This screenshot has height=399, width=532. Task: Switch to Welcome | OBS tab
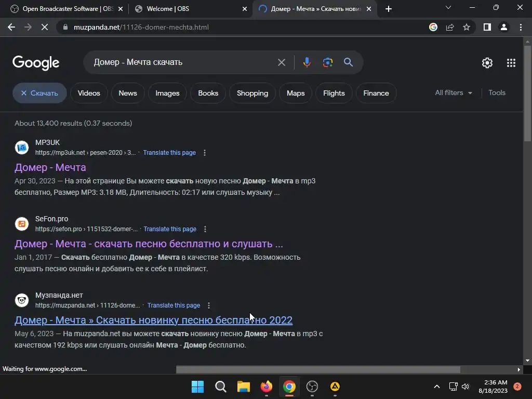(x=191, y=9)
